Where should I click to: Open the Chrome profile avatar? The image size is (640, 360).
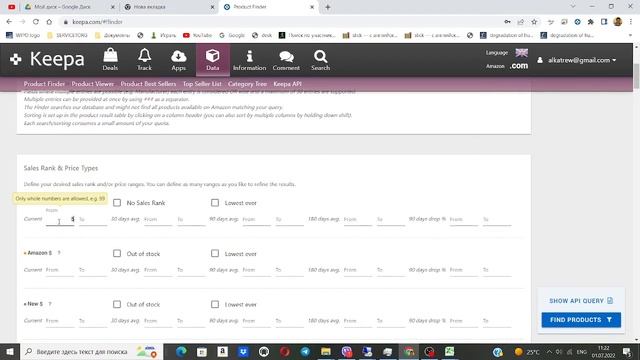[x=618, y=22]
